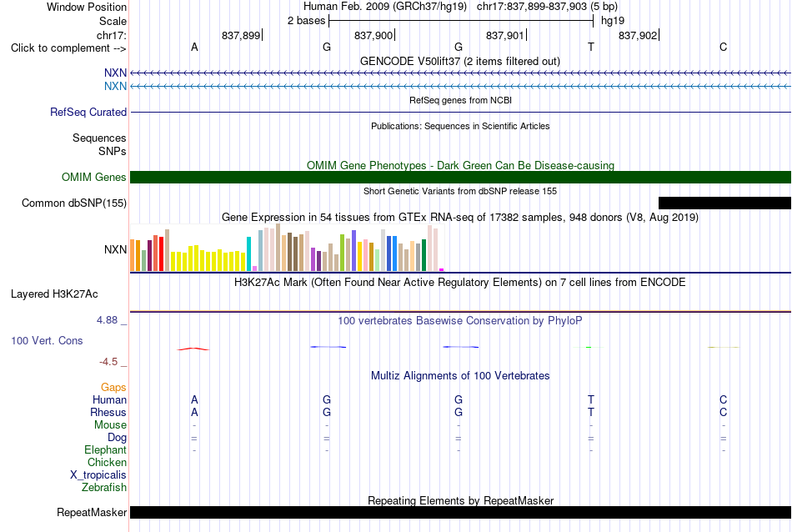Select the Human species label
This screenshot has height=532, width=792.
[109, 399]
